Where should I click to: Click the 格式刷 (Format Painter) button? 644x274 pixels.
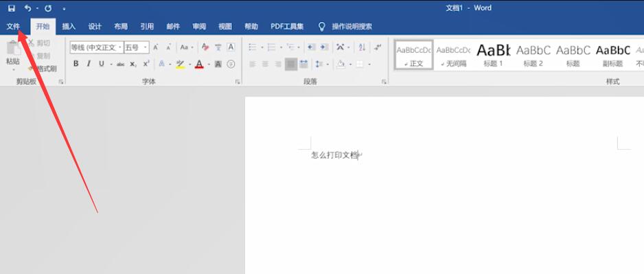[x=42, y=69]
